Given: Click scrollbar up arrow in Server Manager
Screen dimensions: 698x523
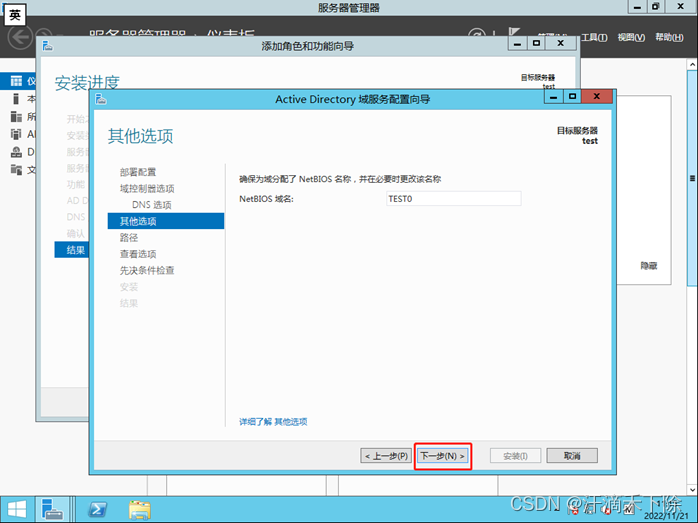Looking at the screenshot, I should 692,65.
